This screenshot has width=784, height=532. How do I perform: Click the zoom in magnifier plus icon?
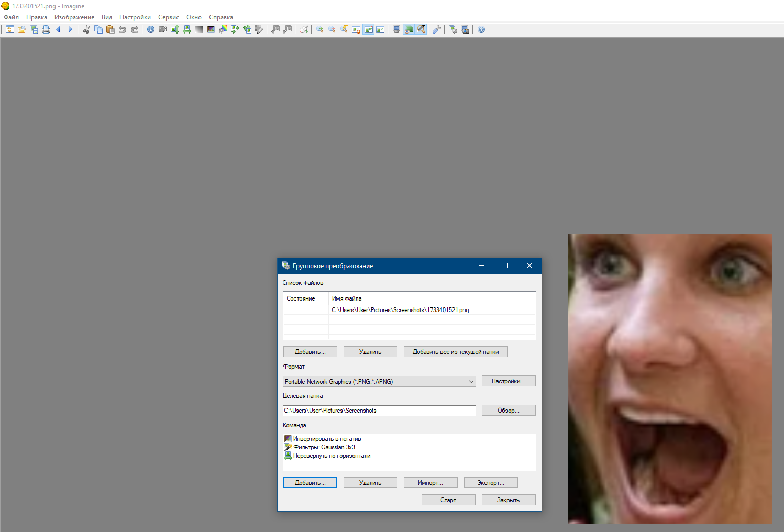click(x=320, y=29)
